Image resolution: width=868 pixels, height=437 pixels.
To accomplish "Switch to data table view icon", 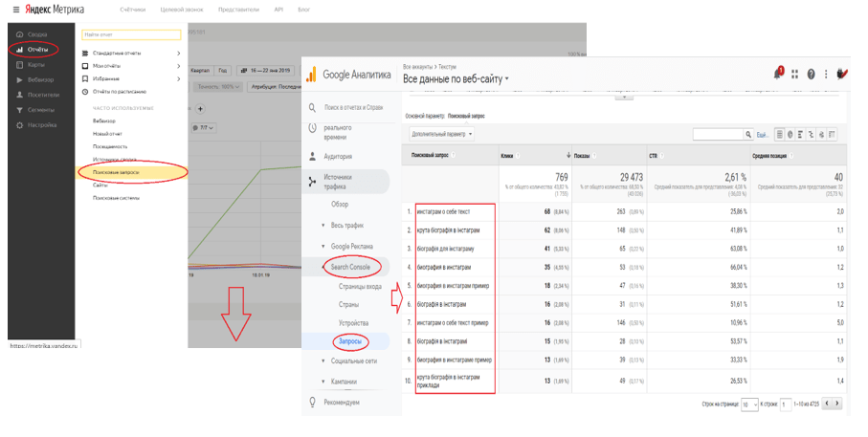I will [x=779, y=134].
